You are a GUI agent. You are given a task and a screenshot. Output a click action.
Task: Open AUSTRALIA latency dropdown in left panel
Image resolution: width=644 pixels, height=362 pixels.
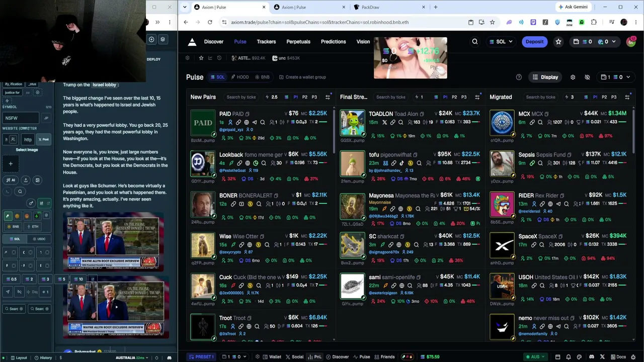(x=133, y=358)
